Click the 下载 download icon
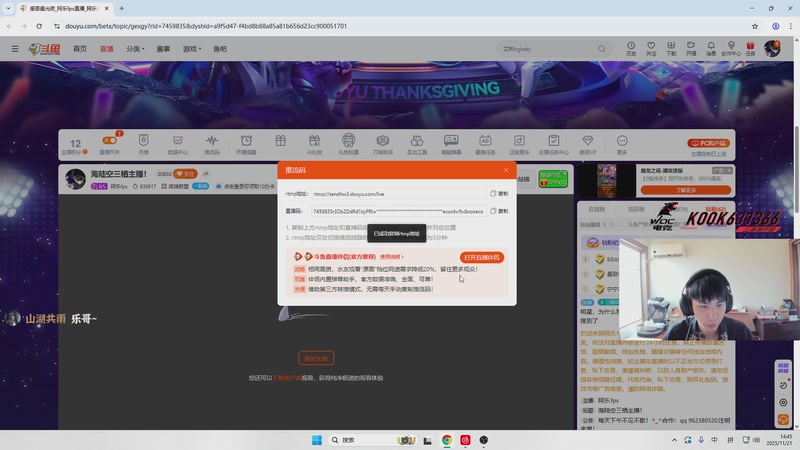 tap(671, 48)
